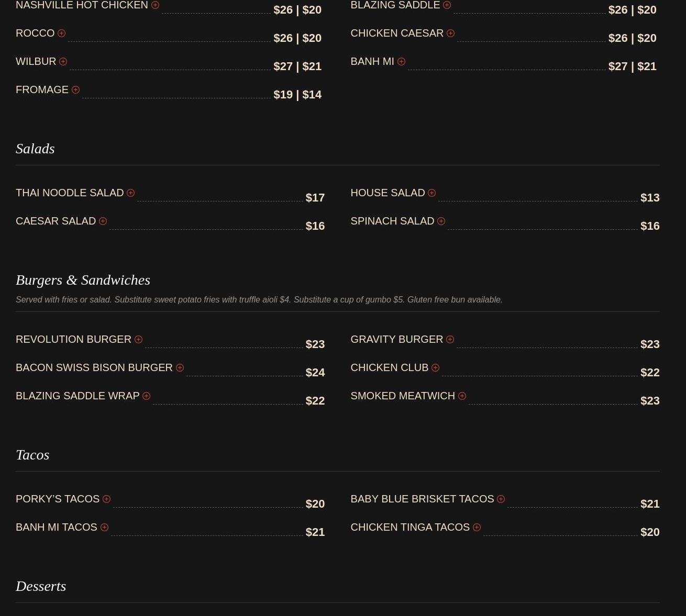
Task: Expand the Nashville Hot Chicken plus icon
Action: [x=155, y=5]
